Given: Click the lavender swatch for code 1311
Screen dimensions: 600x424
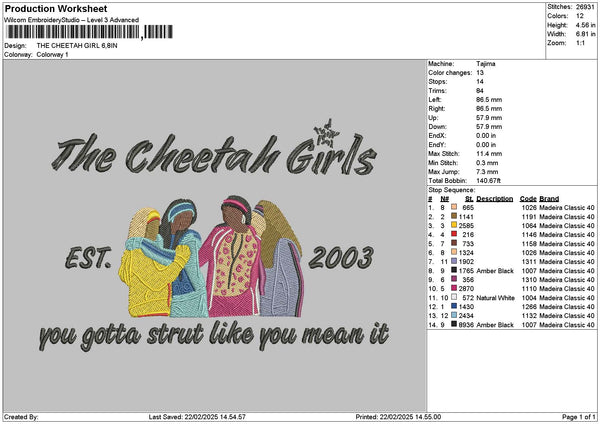Looking at the screenshot, I should 453,261.
